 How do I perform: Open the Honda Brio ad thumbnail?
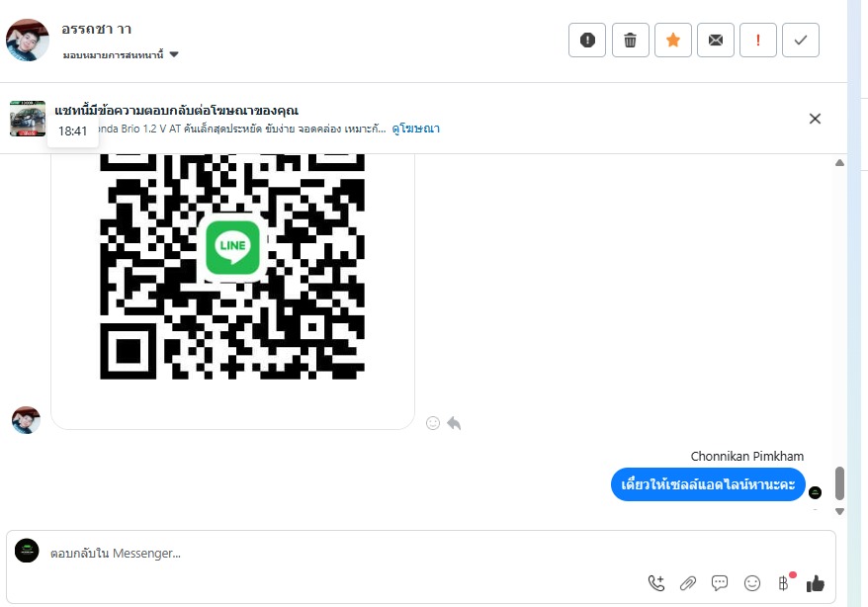27,119
